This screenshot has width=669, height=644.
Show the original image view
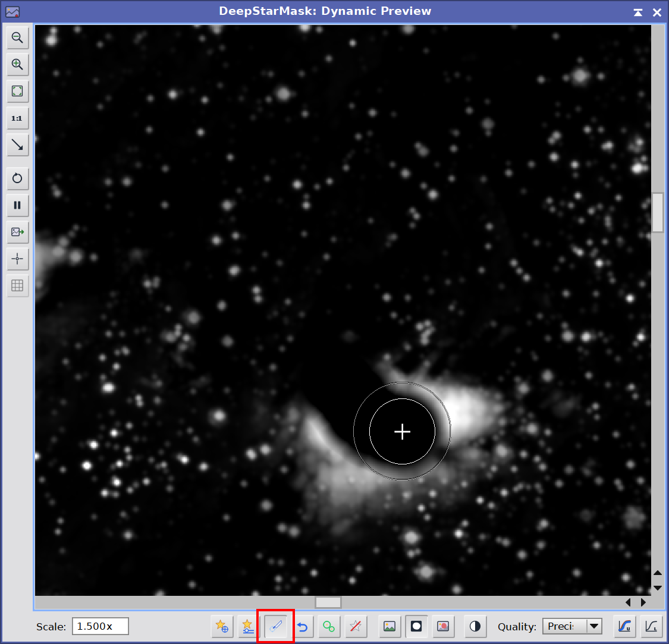point(390,626)
